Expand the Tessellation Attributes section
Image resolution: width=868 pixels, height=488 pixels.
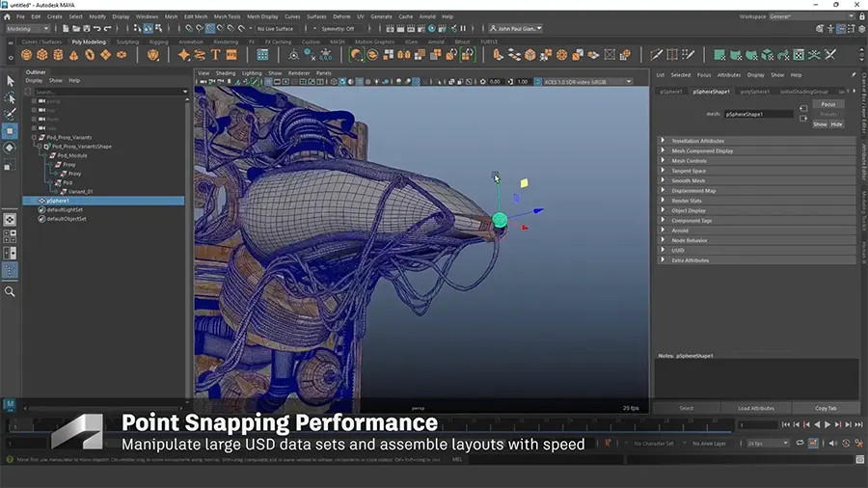coord(756,141)
